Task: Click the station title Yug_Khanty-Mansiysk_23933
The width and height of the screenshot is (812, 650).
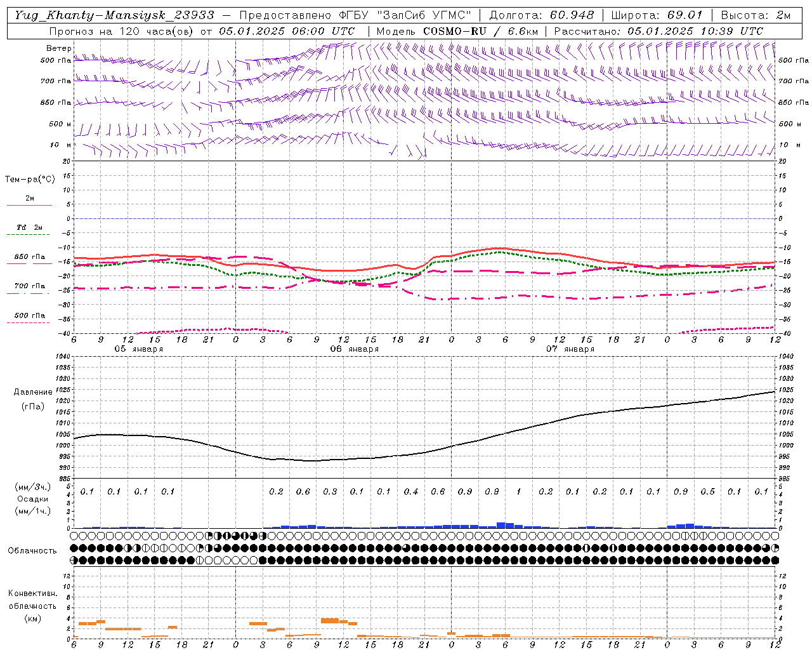Action: point(114,15)
